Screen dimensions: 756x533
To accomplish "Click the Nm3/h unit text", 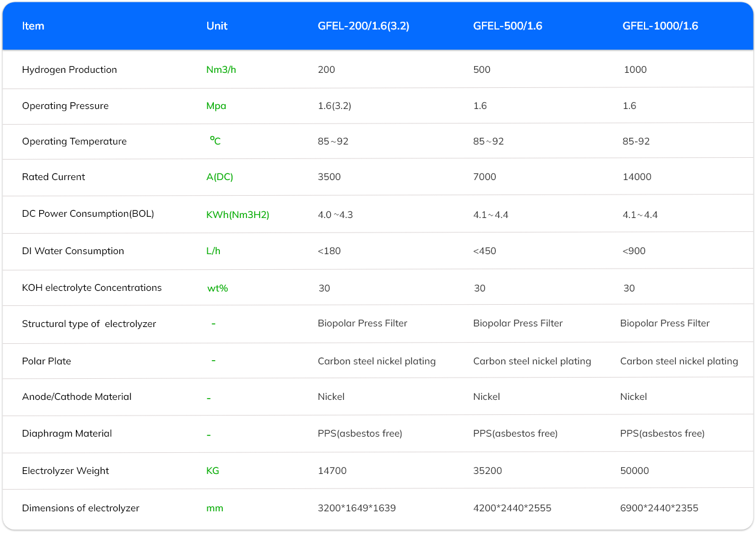I will point(221,70).
